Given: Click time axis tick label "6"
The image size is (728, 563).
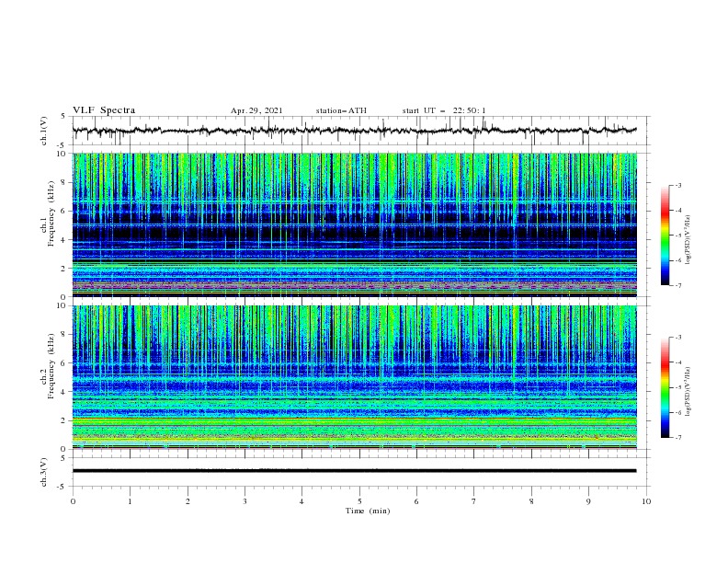Looking at the screenshot, I should pyautogui.click(x=416, y=501).
